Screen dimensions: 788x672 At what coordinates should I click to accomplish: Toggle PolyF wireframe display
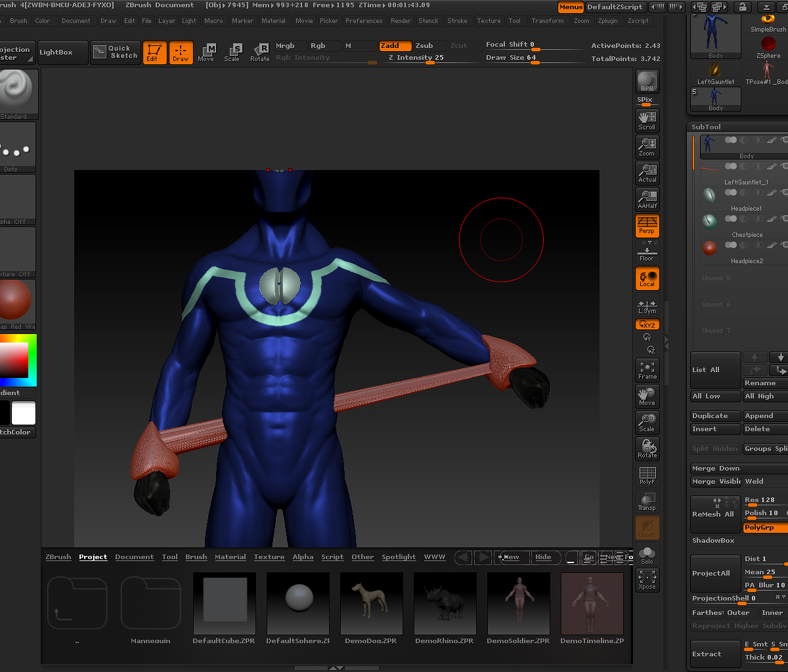pyautogui.click(x=647, y=475)
